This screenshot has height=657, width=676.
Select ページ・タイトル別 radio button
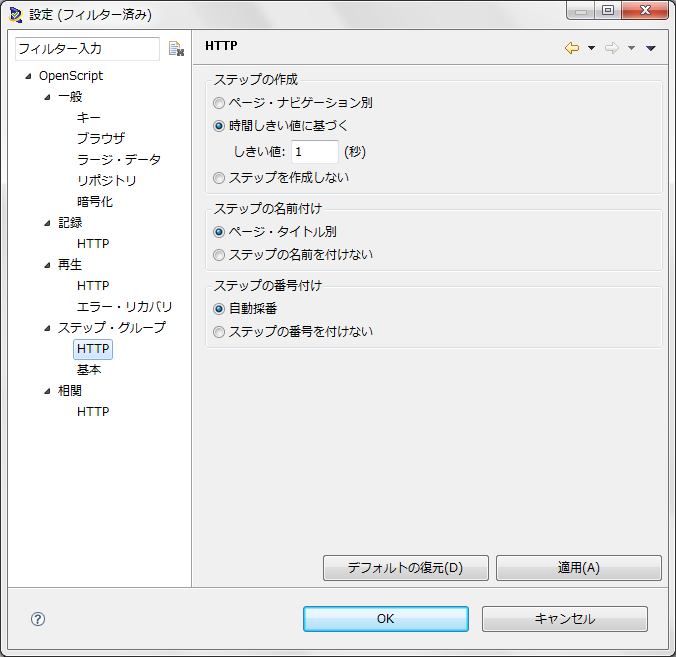pos(219,232)
